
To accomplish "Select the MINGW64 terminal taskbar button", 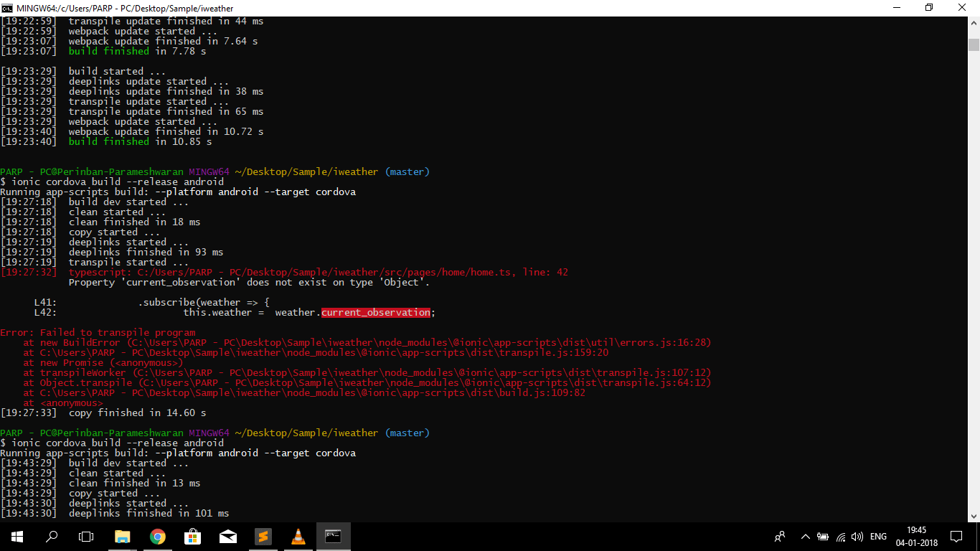I will [333, 537].
